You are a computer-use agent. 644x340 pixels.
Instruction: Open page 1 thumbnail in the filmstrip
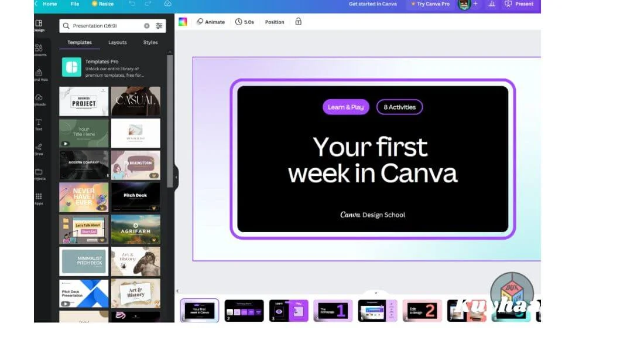pos(200,311)
